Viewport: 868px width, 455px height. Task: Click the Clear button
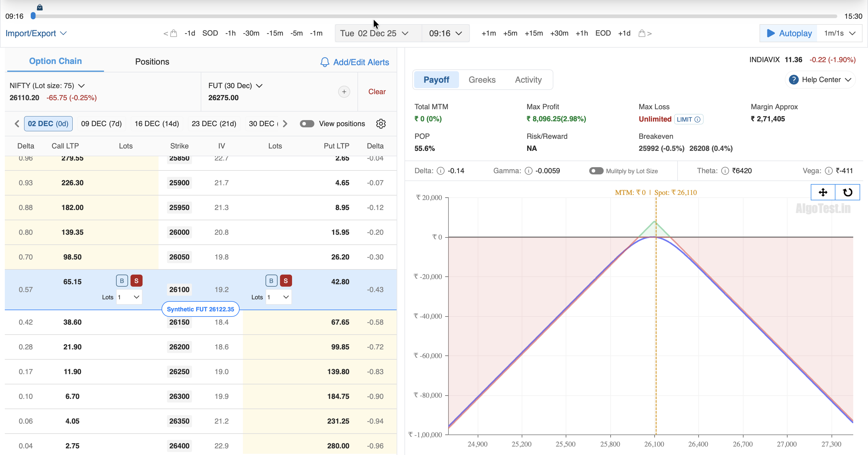coord(376,92)
